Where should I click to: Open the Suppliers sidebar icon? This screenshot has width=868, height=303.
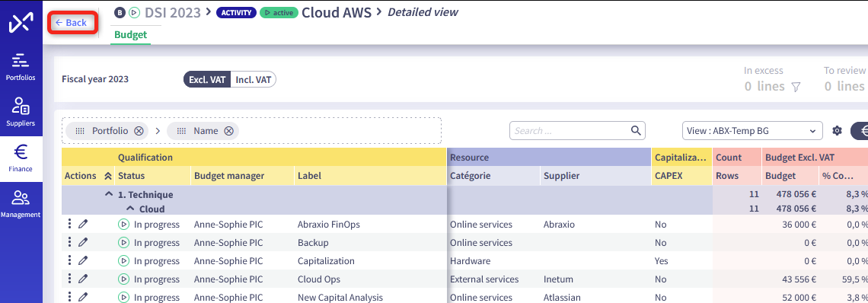(x=21, y=112)
